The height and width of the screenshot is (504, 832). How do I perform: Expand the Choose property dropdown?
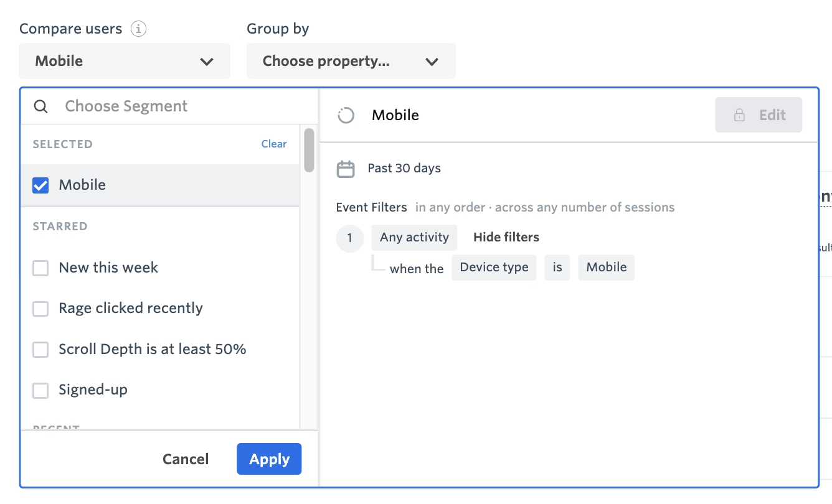pyautogui.click(x=351, y=61)
